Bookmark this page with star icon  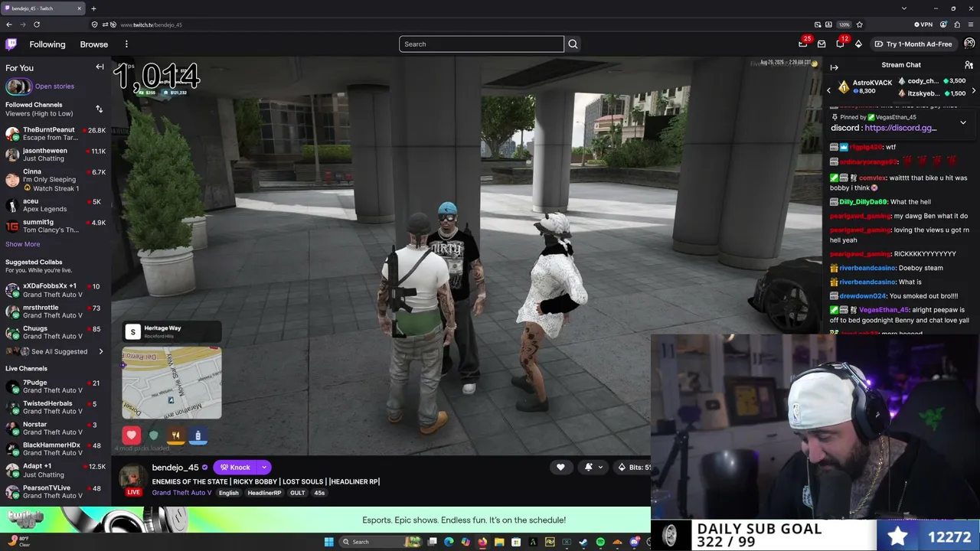859,24
